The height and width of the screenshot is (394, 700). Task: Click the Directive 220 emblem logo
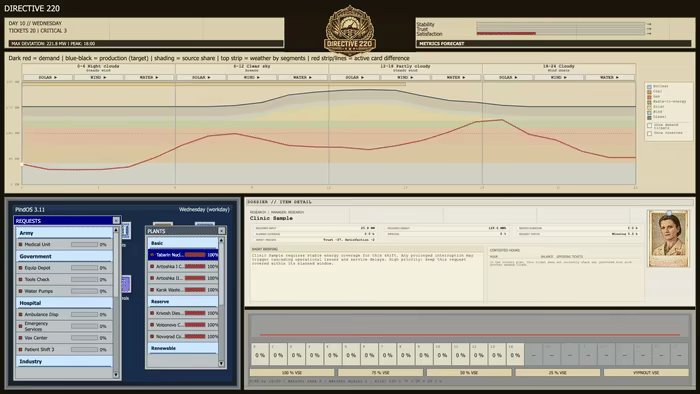click(x=350, y=30)
